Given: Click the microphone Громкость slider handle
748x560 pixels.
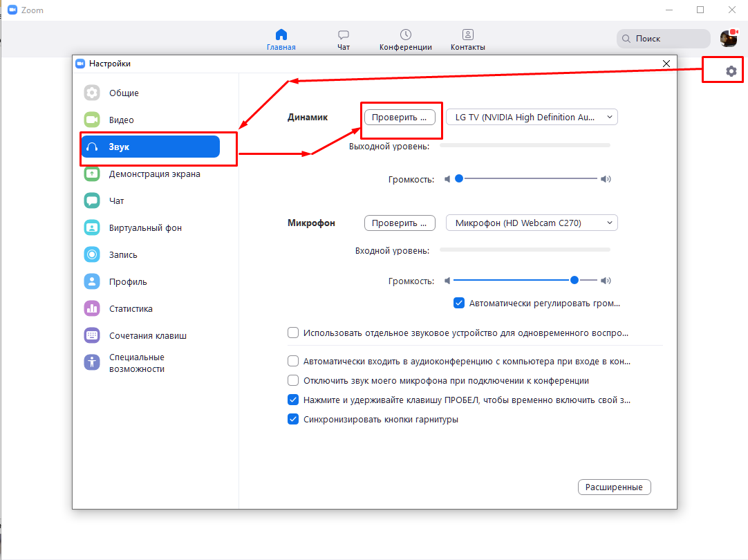Looking at the screenshot, I should [x=574, y=280].
